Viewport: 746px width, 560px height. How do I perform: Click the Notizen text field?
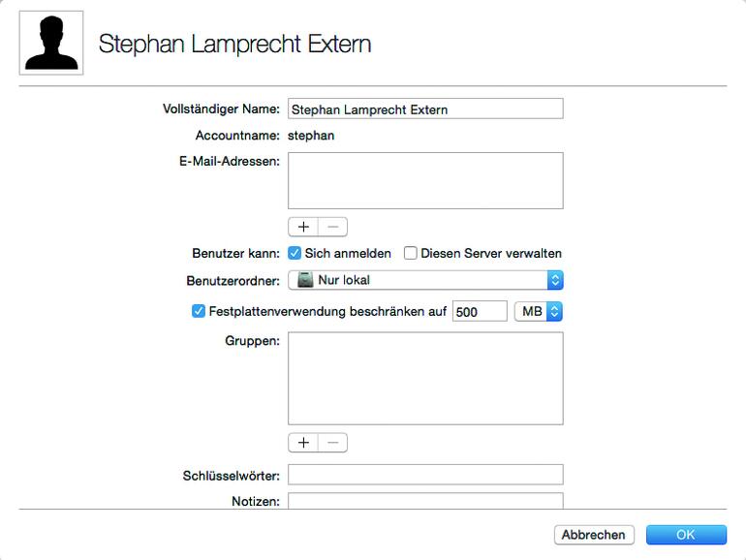(x=425, y=501)
